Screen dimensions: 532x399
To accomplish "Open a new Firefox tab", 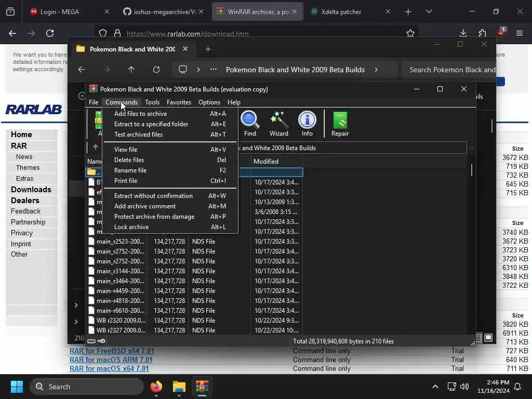I will tap(408, 12).
